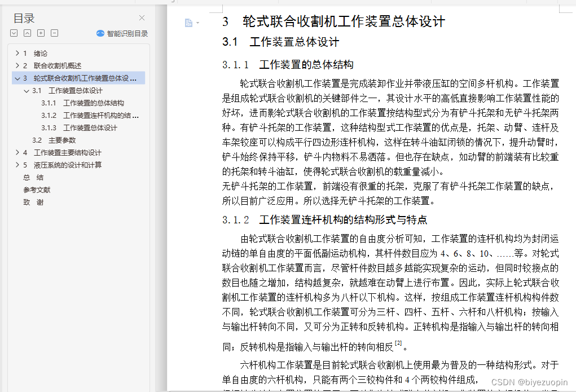The height and width of the screenshot is (392, 576).
Task: Select outline entry 致 谢
Action: tap(33, 202)
